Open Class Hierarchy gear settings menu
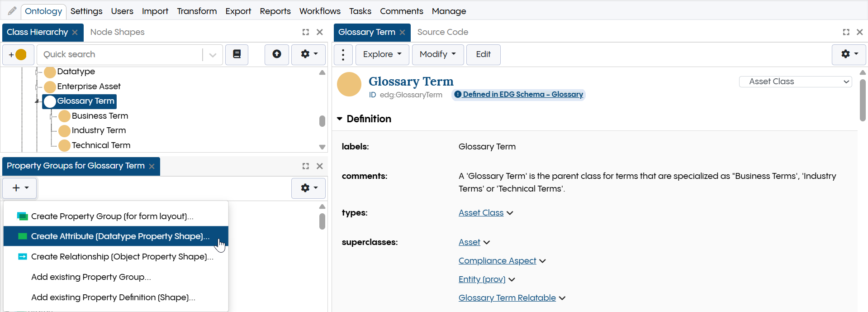Screen dimensions: 868x312 (x=309, y=54)
